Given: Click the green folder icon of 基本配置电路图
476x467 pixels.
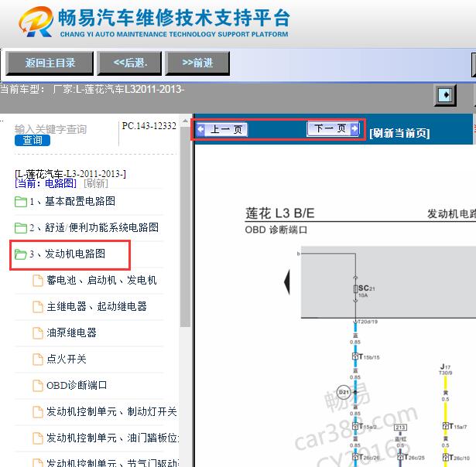Looking at the screenshot, I should 21,202.
